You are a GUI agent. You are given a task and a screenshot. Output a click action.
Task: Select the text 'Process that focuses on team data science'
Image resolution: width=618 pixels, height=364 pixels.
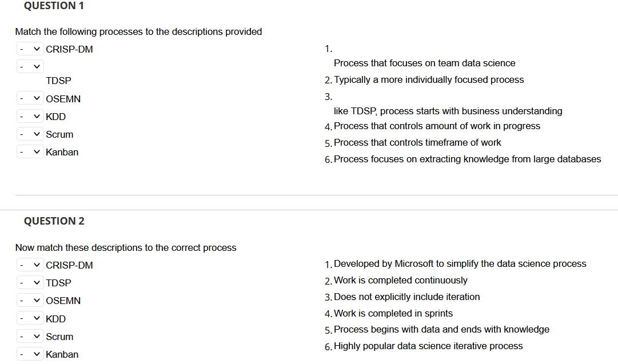[x=424, y=63]
